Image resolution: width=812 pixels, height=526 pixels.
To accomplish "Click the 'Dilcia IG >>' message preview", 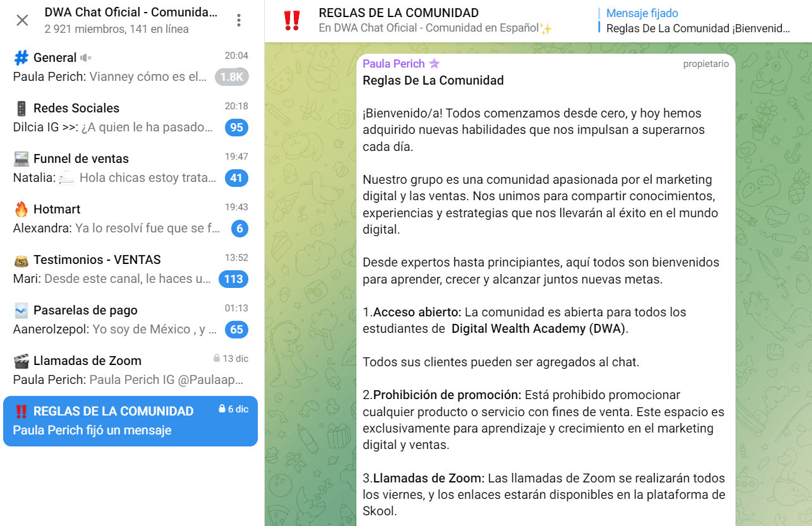I will [x=113, y=128].
